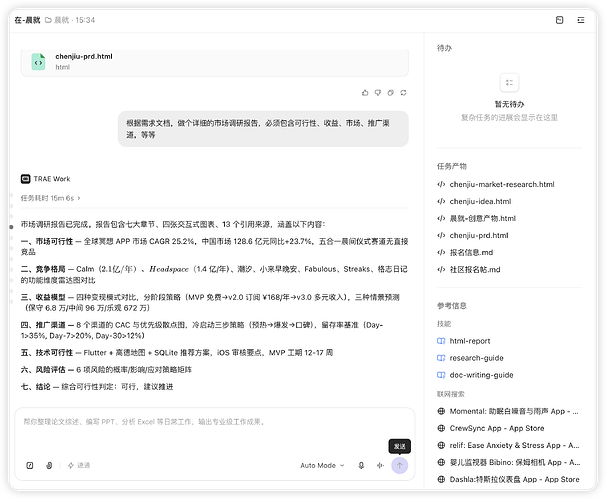Toggle the right sidebar panel icon
The width and height of the screenshot is (606, 499).
pos(580,20)
